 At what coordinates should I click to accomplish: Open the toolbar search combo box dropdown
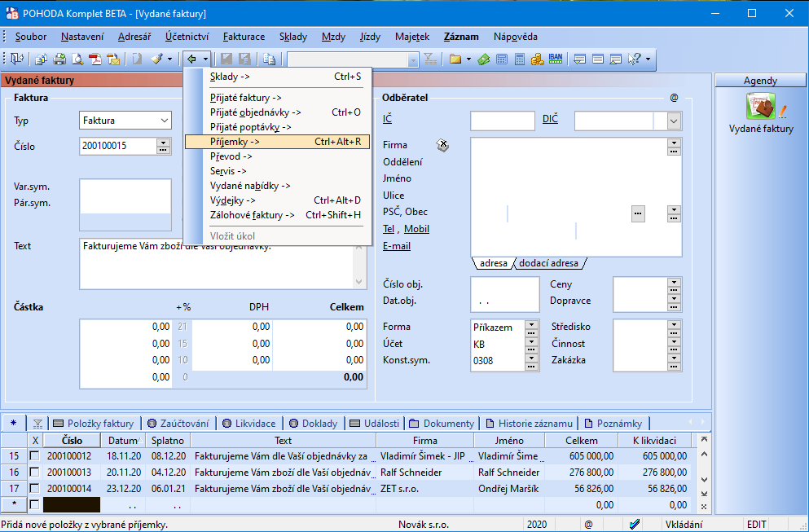[413, 59]
